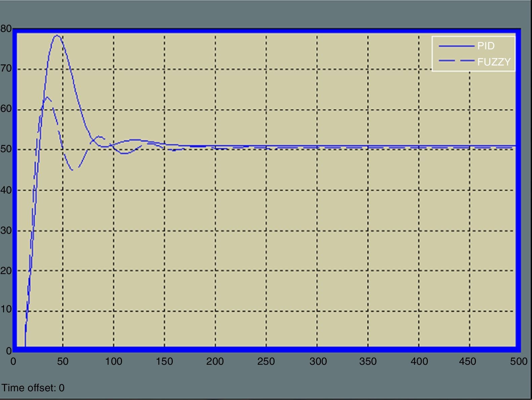Click the y-axis tick label 10

pyautogui.click(x=6, y=309)
